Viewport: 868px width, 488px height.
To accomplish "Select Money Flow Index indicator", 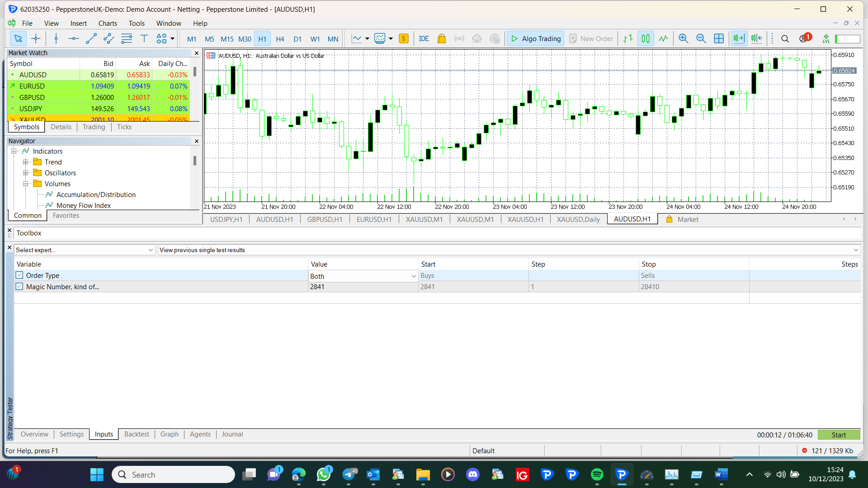I will [x=84, y=206].
